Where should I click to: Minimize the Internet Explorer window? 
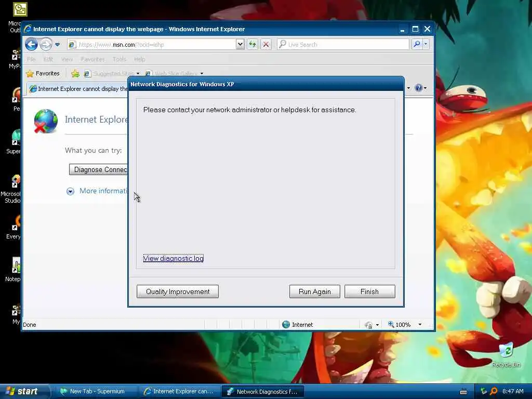click(x=403, y=30)
